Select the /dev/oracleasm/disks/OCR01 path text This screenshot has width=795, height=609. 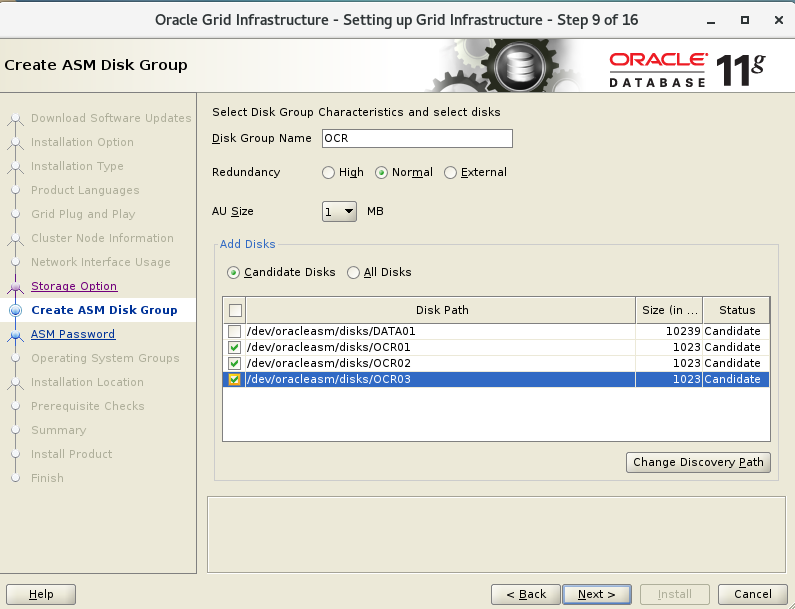click(329, 347)
